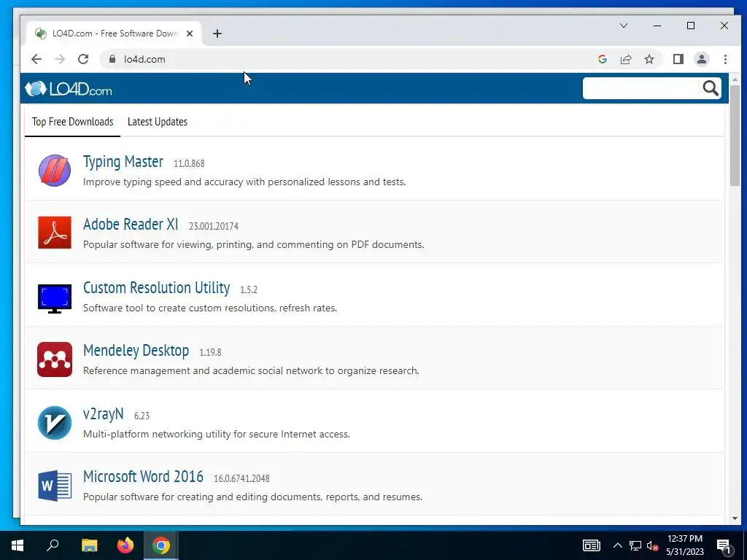Image resolution: width=747 pixels, height=560 pixels.
Task: Click the magnifier search icon on LO4D
Action: tap(711, 88)
